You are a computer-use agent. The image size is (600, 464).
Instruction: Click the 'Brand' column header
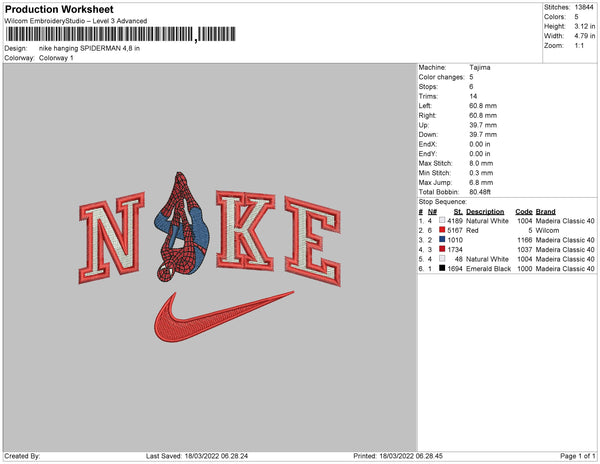[x=546, y=212]
